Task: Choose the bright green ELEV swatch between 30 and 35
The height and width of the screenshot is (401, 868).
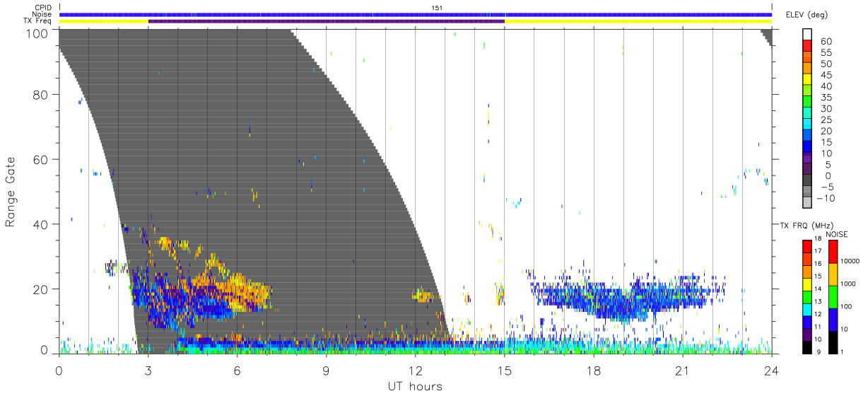Action: (807, 101)
